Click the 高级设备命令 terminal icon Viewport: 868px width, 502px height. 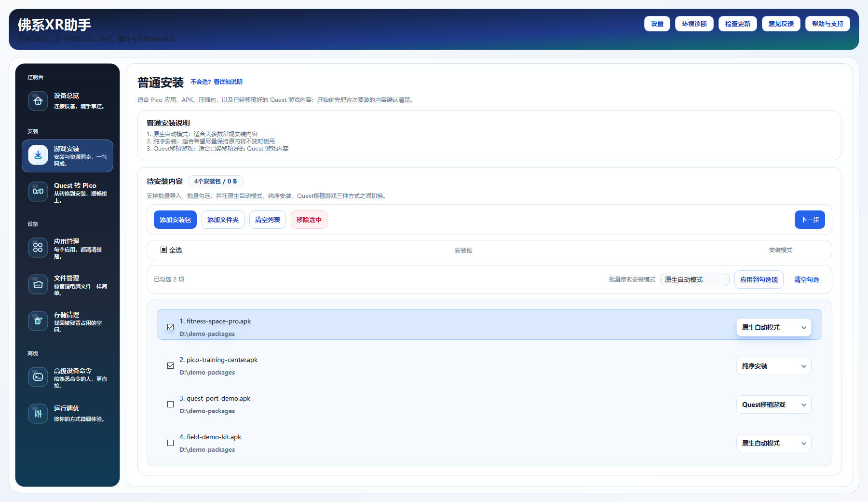38,377
